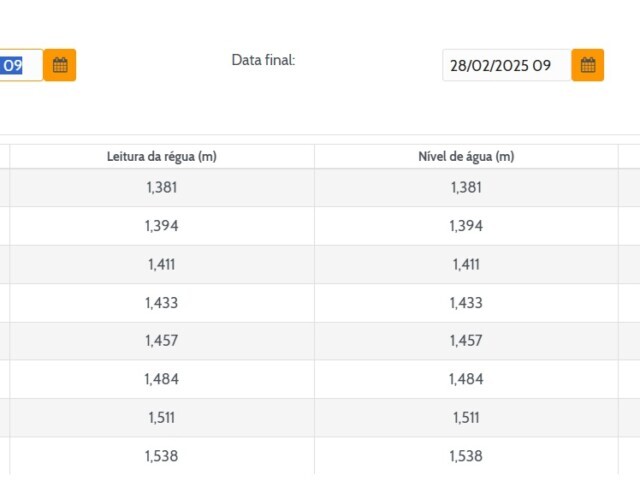Pick the 1,433 cell in Nível de água column
Screen dimensions: 640x499
466,302
